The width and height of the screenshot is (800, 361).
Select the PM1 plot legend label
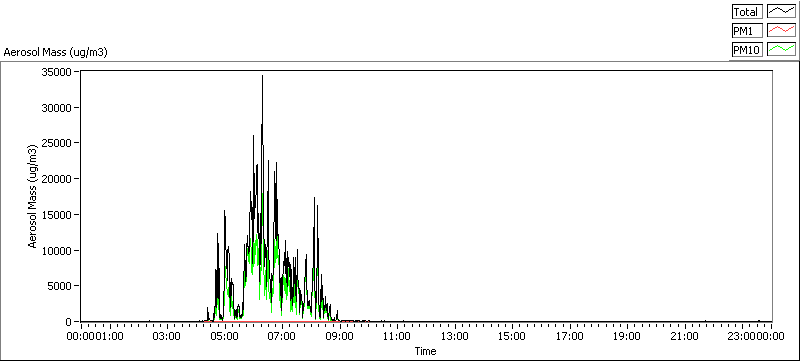[747, 31]
